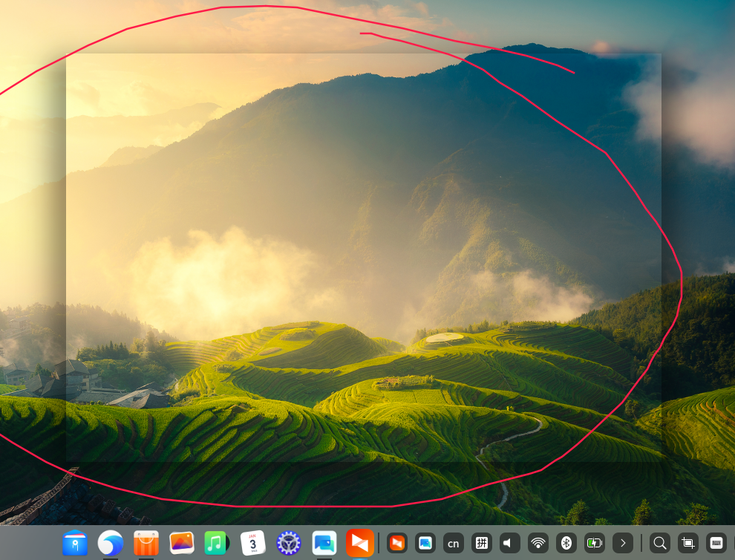Image resolution: width=735 pixels, height=560 pixels.
Task: Open Control Center gear icon in dock
Action: [x=289, y=543]
